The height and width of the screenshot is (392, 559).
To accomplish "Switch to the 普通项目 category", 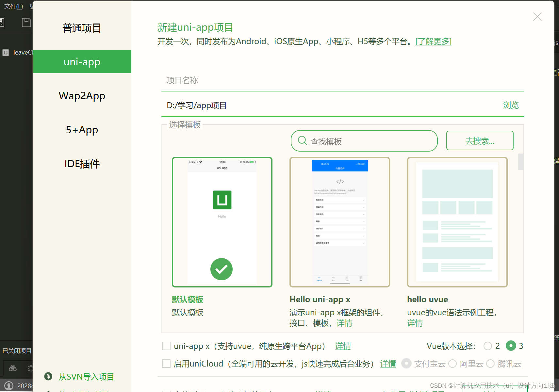I will (82, 28).
